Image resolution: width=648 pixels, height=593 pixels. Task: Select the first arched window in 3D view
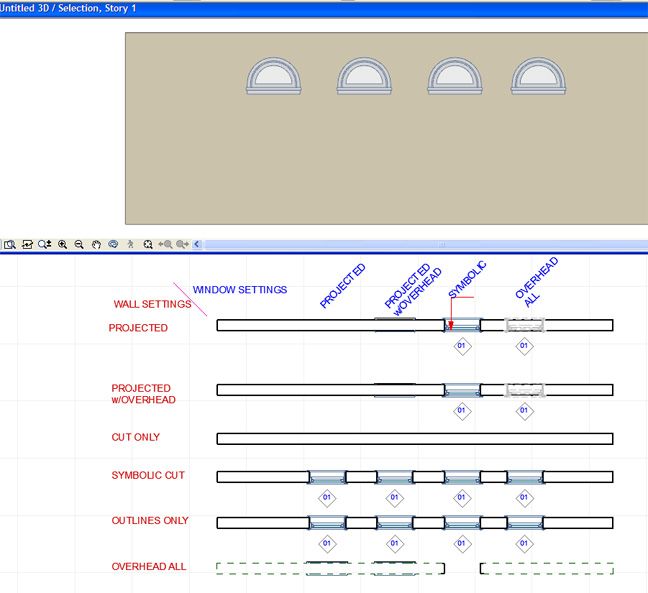tap(274, 76)
